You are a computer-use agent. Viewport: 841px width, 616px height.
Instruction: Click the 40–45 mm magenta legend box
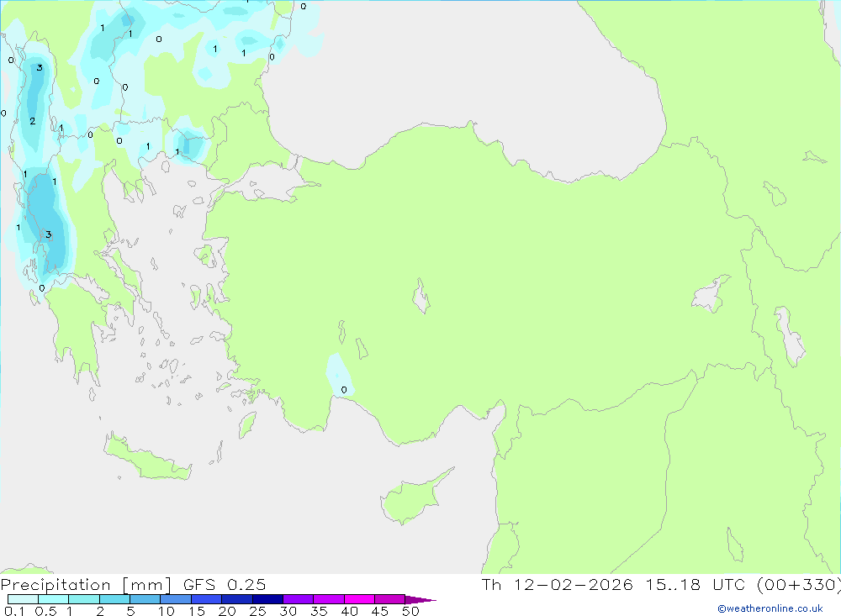[x=359, y=599]
